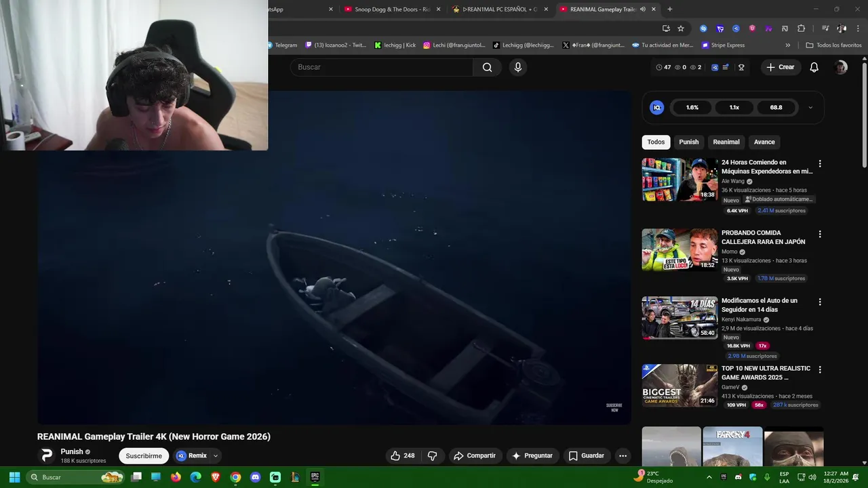
Task: Open the Todos los favoritos folder
Action: tap(833, 45)
